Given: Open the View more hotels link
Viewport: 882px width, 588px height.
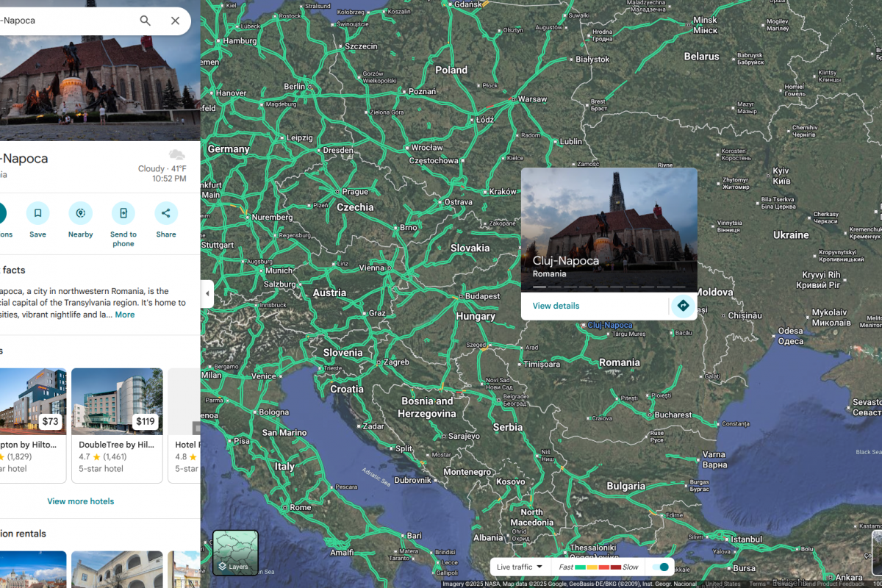Looking at the screenshot, I should 81,501.
